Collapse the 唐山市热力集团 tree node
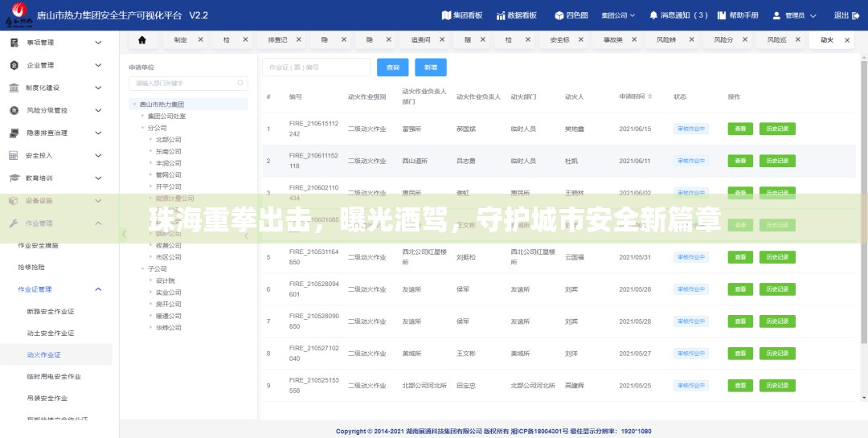Screen dimensions: 868x438 coord(134,104)
